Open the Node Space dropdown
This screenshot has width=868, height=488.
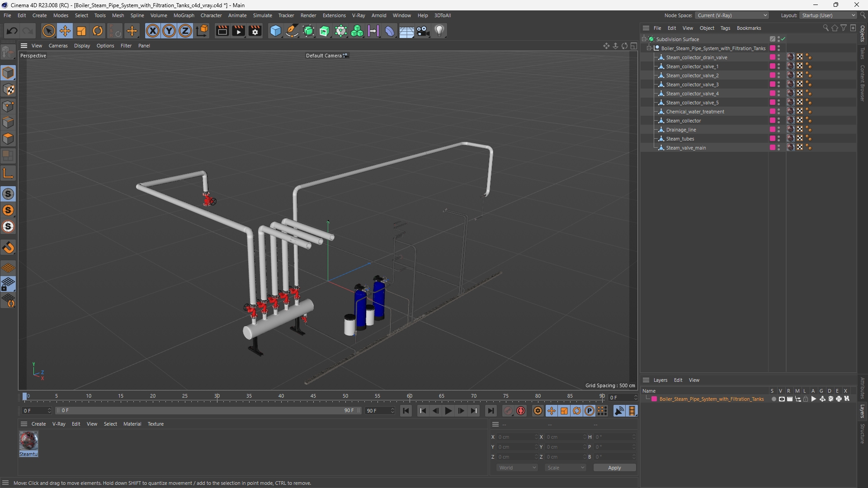[x=731, y=15]
